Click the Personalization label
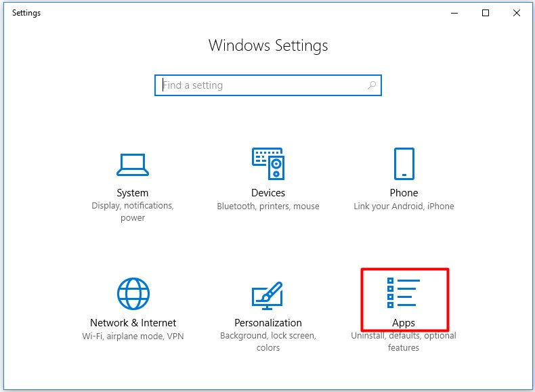The height and width of the screenshot is (392, 535). (268, 323)
